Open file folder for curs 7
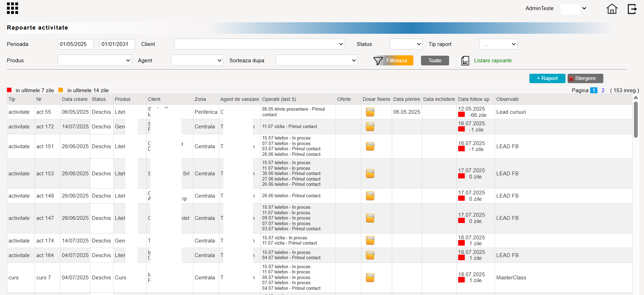This screenshot has width=644, height=295. 370,278
